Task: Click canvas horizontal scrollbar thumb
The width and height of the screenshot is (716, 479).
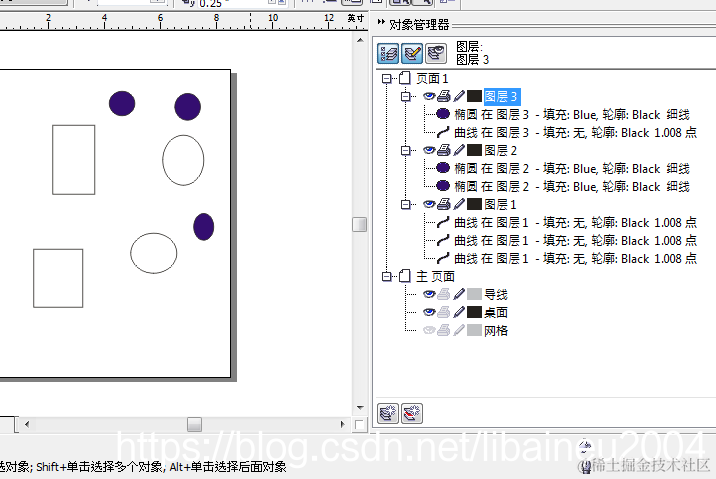Action: pos(195,424)
